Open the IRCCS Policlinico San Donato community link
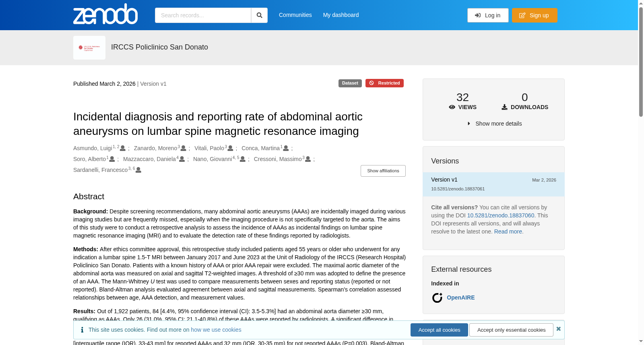Image resolution: width=644 pixels, height=345 pixels. (159, 47)
